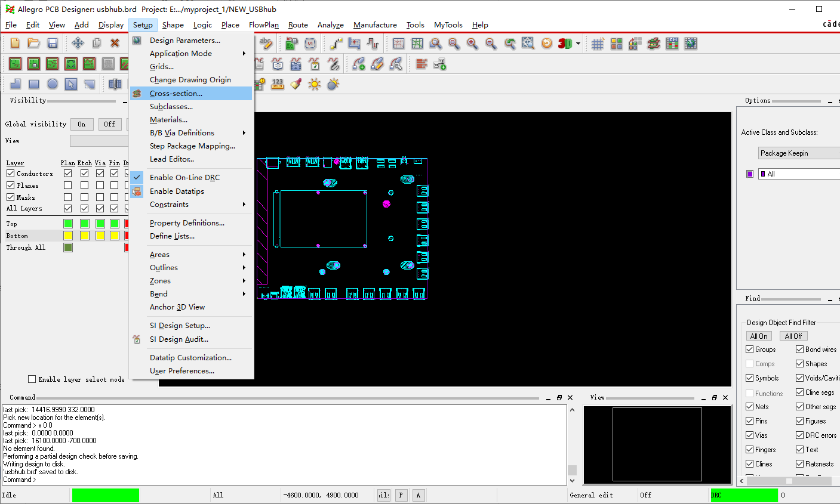The image size is (840, 504).
Task: Click the circle shape tool icon
Action: coord(53,84)
